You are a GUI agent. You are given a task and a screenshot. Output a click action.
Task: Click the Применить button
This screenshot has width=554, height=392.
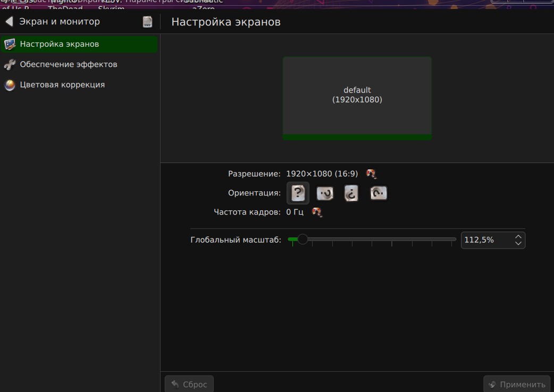click(517, 384)
